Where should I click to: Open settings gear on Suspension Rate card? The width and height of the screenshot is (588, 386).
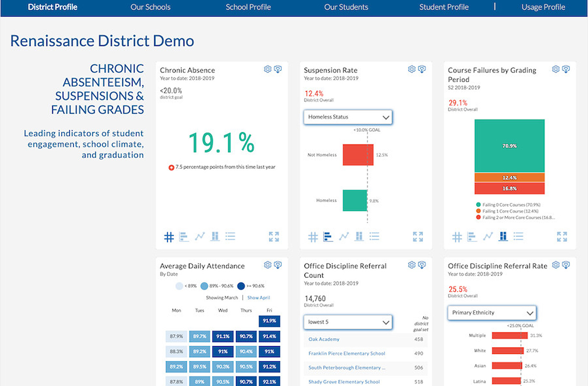(x=412, y=69)
